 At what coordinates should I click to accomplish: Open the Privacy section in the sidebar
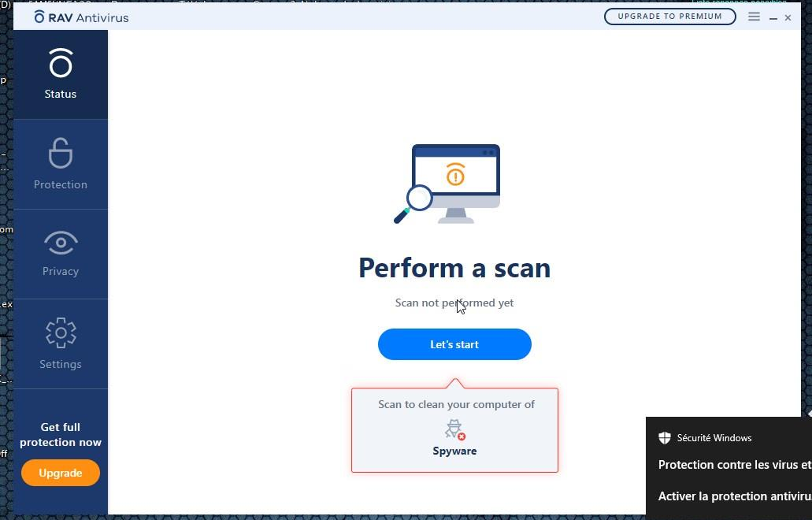tap(61, 254)
